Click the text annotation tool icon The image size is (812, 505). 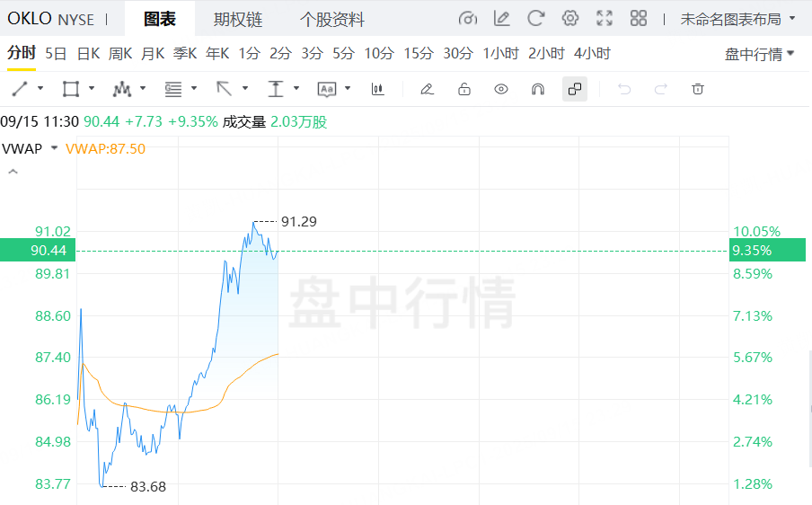coord(327,89)
